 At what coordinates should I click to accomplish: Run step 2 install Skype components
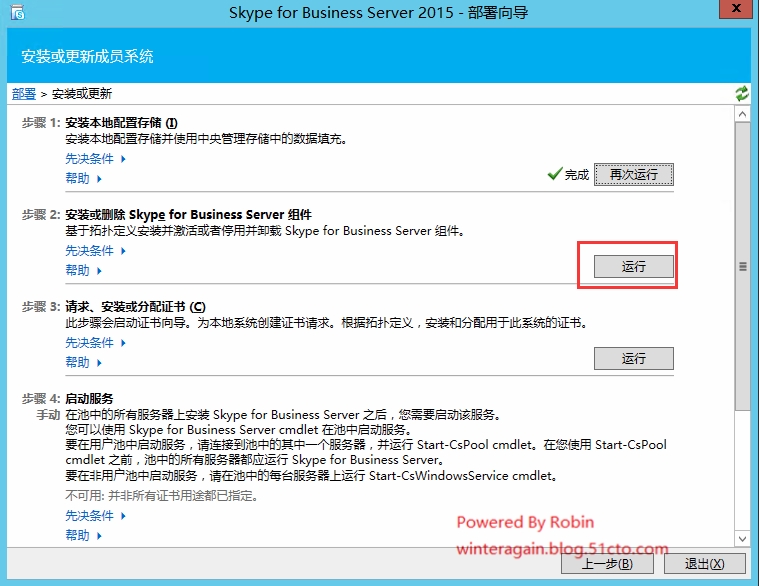pos(634,266)
